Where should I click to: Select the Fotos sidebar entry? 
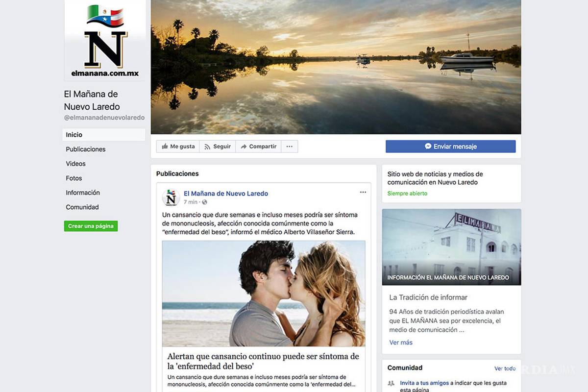(x=74, y=178)
